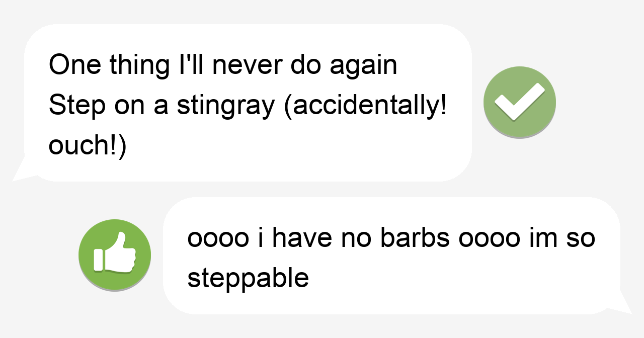Click the line "One thing I'll never do again"
Screen dimensions: 644x338
tap(223, 65)
